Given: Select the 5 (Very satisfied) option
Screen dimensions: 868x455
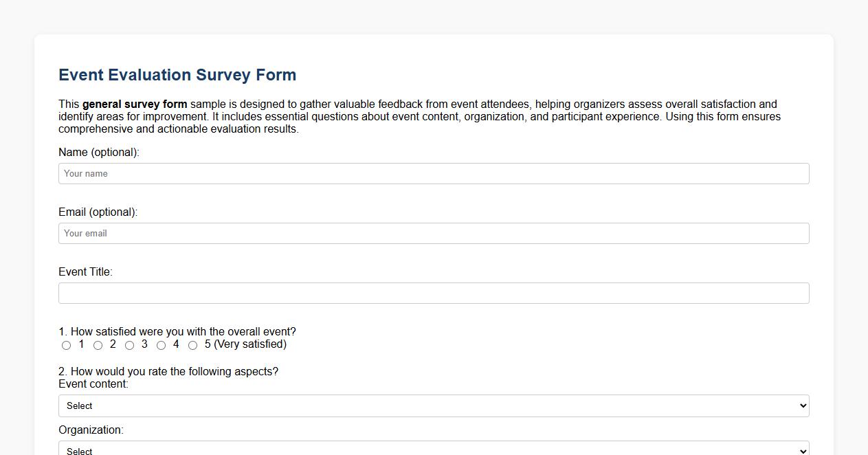Looking at the screenshot, I should pos(192,345).
